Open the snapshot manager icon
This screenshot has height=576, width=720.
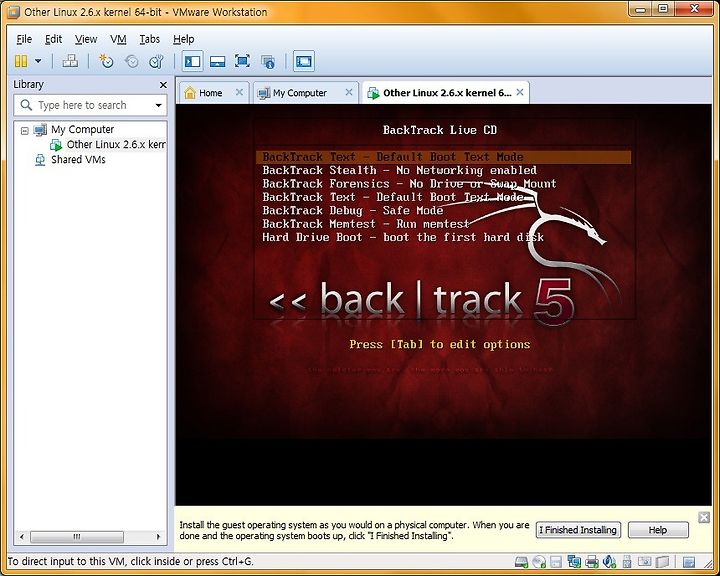(157, 61)
